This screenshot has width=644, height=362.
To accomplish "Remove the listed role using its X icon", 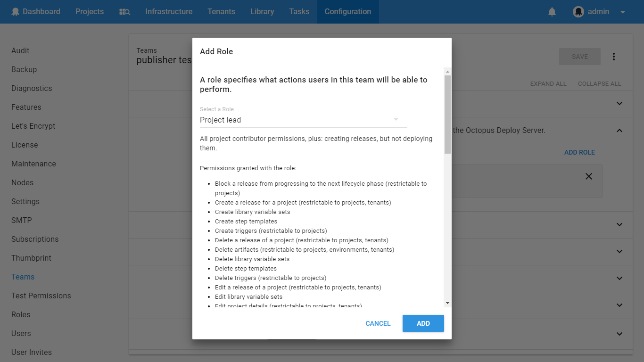I will pos(589,176).
